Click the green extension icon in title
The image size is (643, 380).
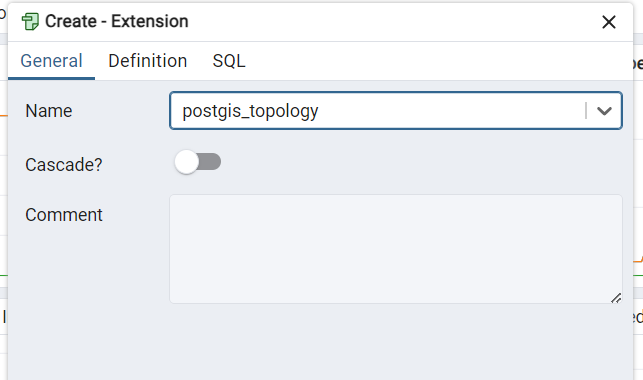tap(30, 21)
